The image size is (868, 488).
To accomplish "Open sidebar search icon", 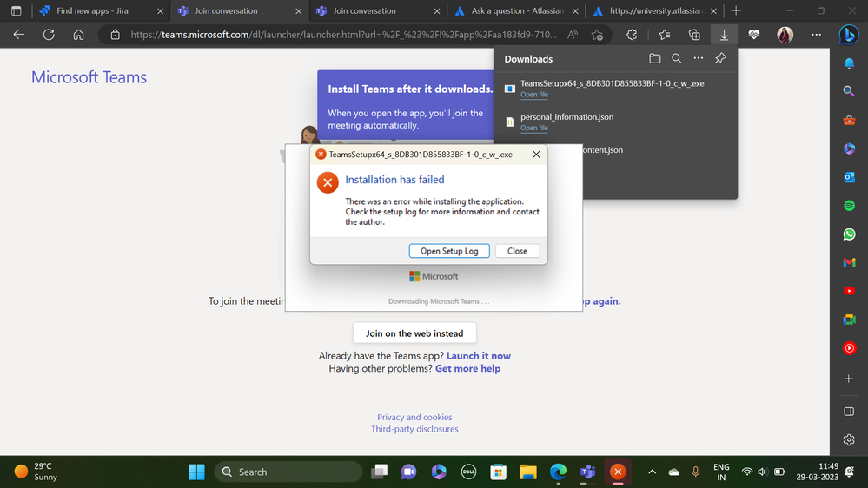I will [x=849, y=90].
